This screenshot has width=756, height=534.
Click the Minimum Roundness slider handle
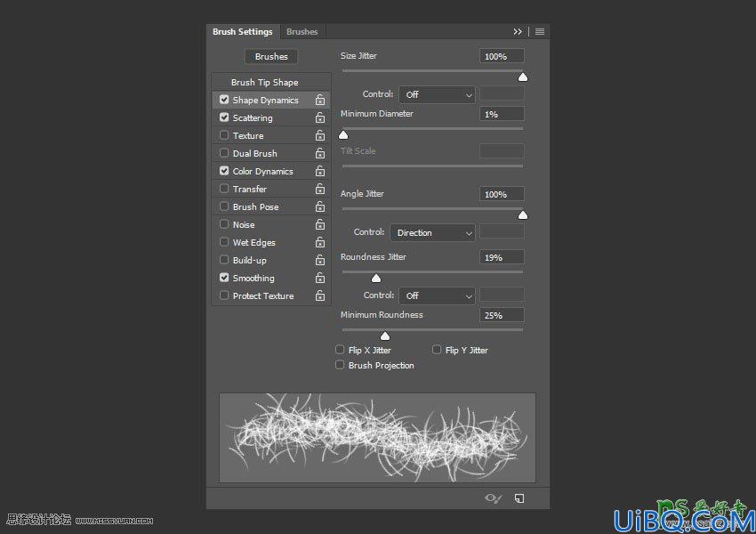(x=385, y=336)
